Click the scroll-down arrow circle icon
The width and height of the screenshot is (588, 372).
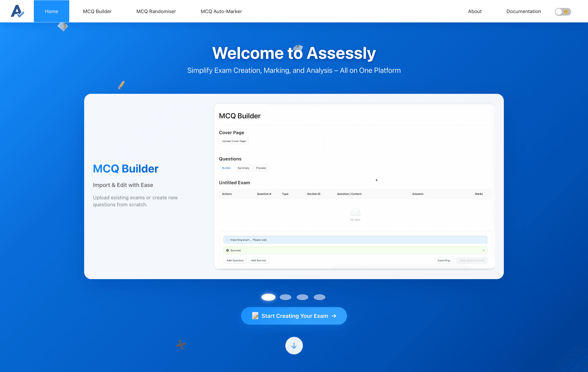[294, 345]
